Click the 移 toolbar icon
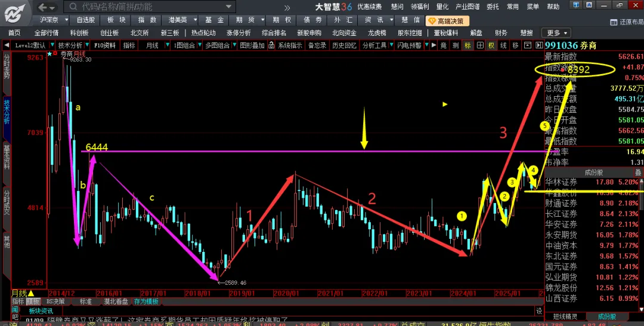This screenshot has width=644, height=326. point(515,45)
